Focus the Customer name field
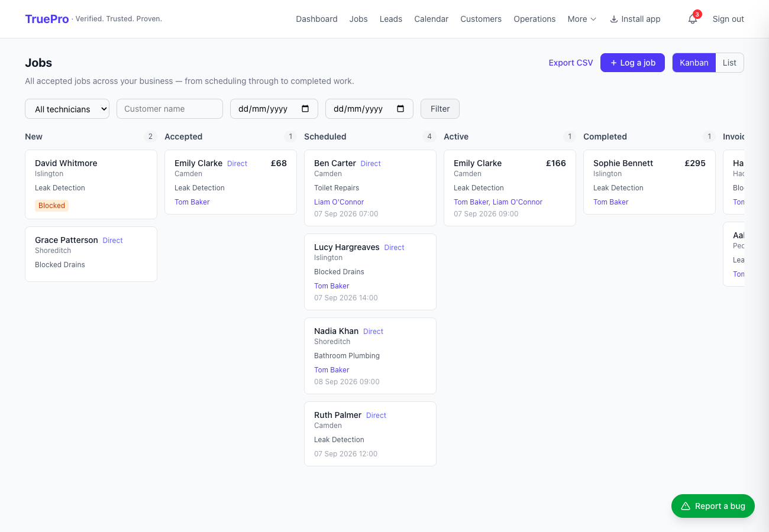The width and height of the screenshot is (769, 532). [x=170, y=109]
